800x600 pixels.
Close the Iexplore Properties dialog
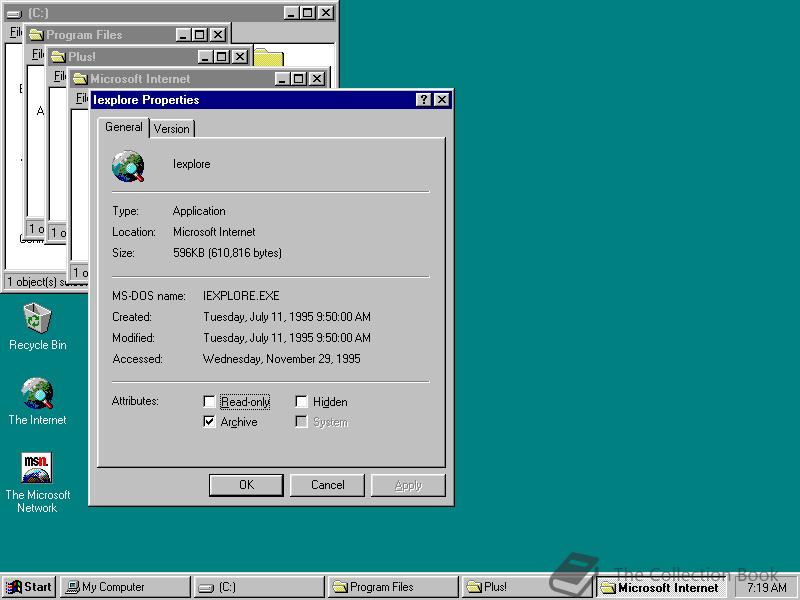(442, 99)
